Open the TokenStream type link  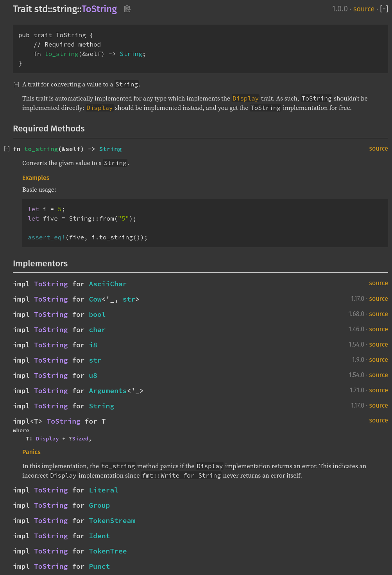click(x=112, y=521)
